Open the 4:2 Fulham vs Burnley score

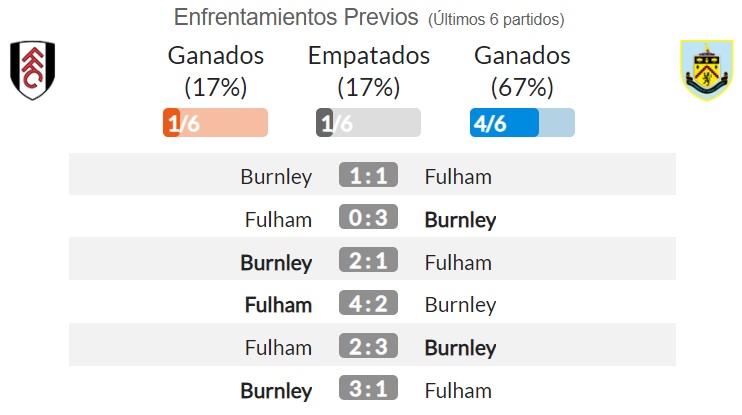368,303
